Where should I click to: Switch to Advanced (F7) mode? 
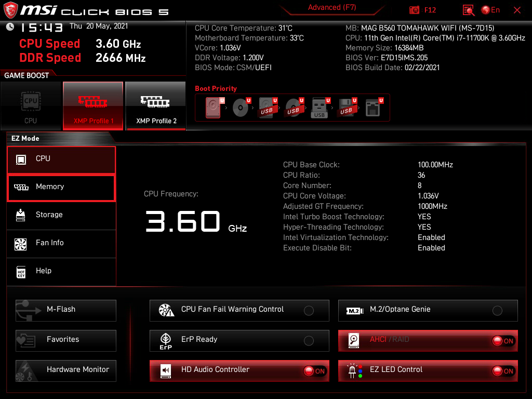332,7
